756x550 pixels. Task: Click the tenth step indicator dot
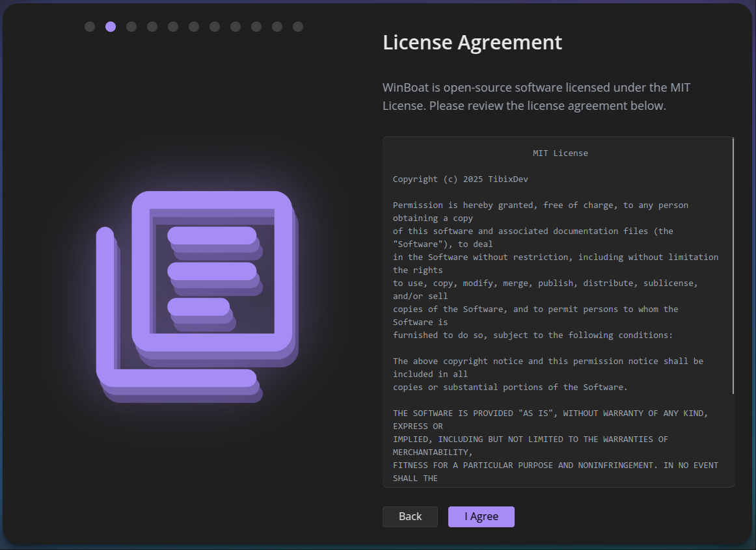pos(277,27)
